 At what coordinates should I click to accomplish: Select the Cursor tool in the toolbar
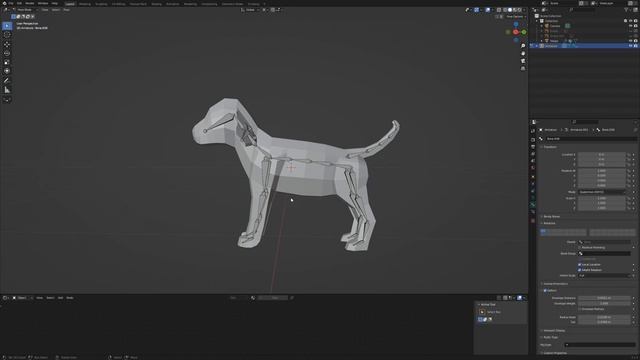coord(7,35)
